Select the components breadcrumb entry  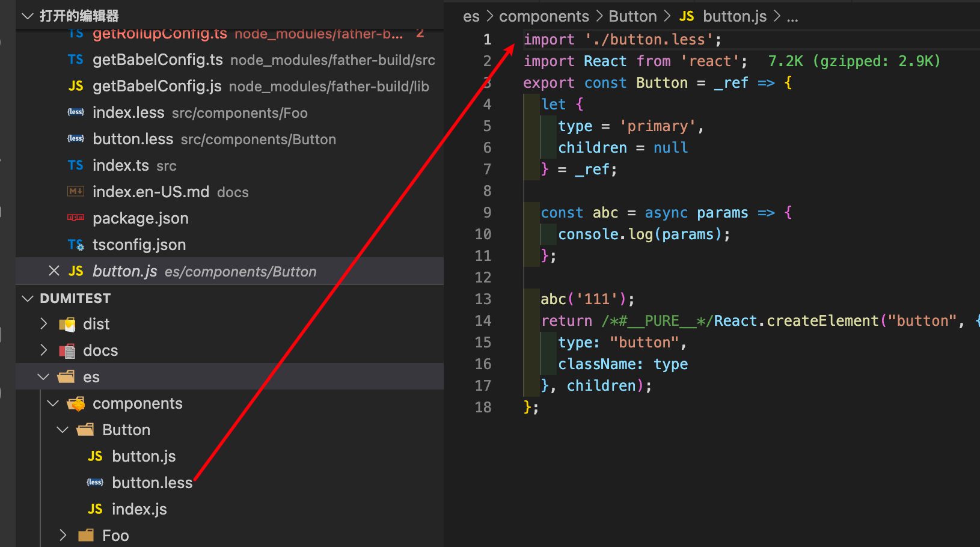pos(544,16)
